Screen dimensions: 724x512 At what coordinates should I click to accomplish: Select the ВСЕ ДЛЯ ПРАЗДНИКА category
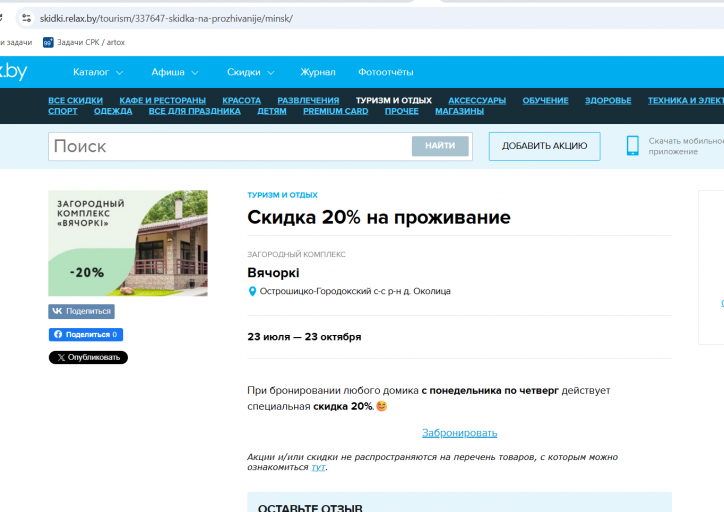pos(194,111)
